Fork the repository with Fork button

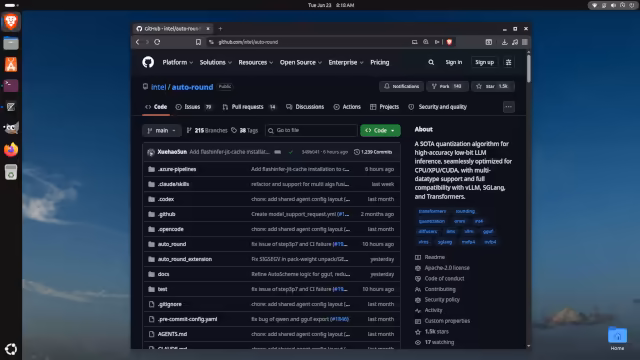(447, 87)
